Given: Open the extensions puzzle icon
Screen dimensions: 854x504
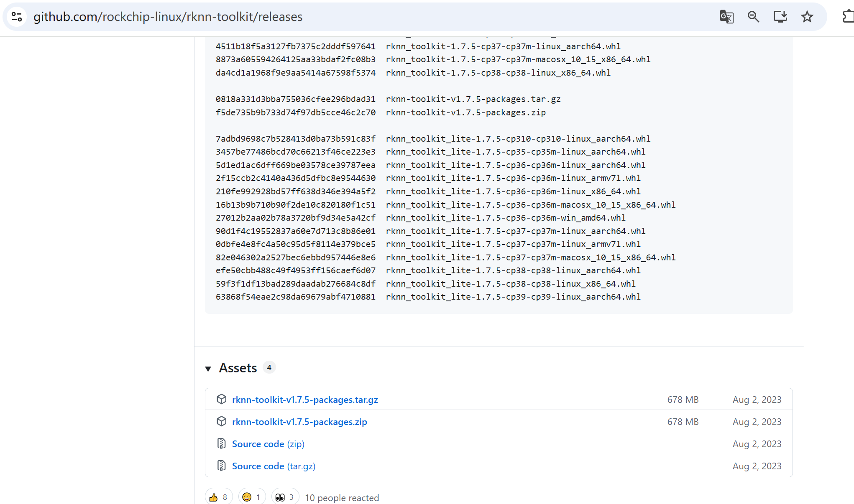Looking at the screenshot, I should point(848,17).
